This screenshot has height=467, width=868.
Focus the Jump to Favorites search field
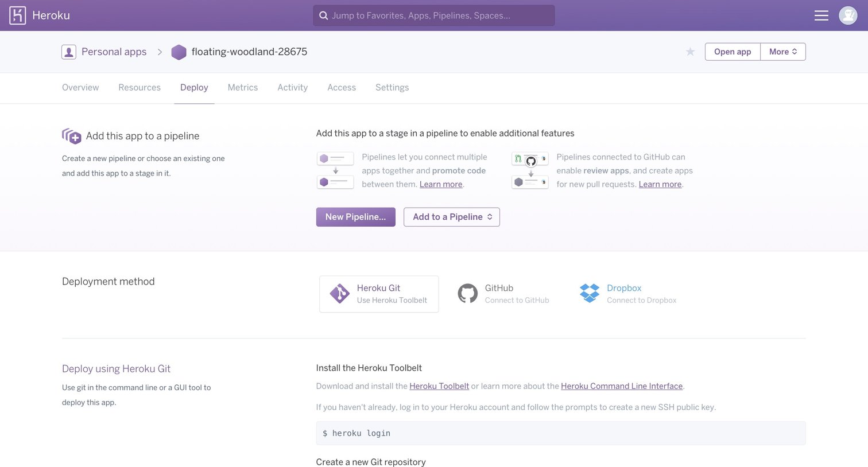pos(434,15)
